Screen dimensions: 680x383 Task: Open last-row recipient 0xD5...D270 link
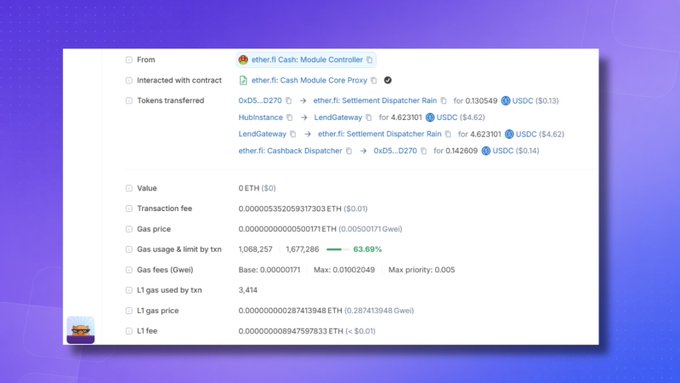pos(395,151)
